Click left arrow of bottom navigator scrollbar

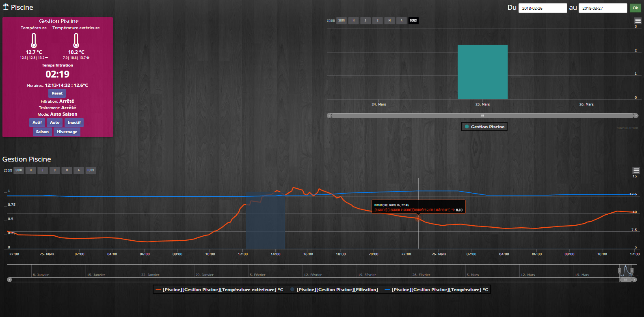10,280
